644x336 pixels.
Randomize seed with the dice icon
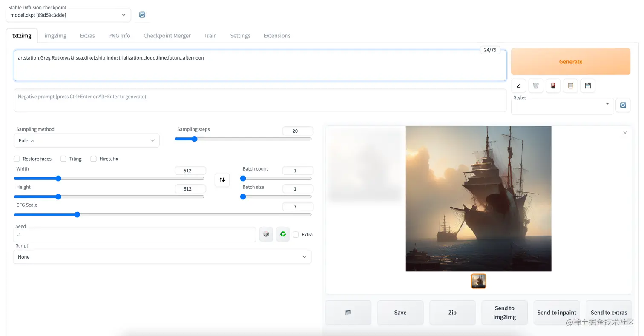(x=266, y=234)
